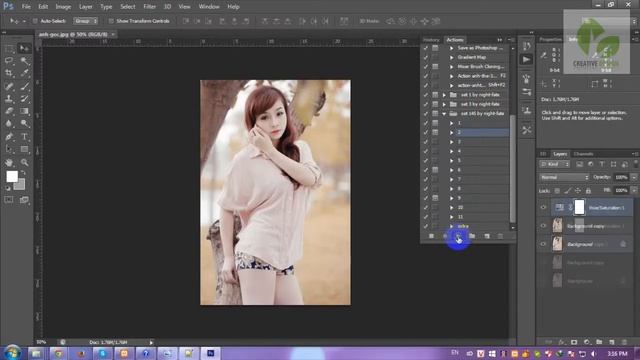Create new adjustment layer icon
The width and height of the screenshot is (640, 360).
(587, 342)
